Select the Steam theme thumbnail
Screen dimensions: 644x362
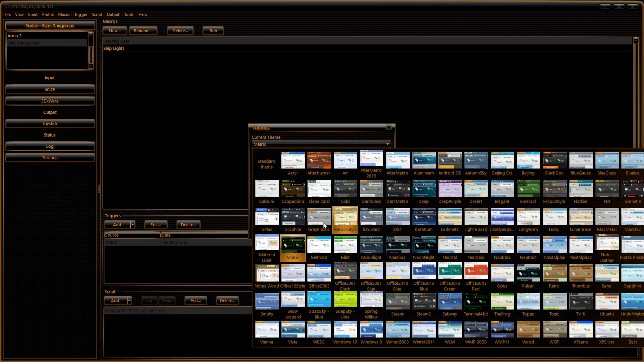[x=397, y=305]
